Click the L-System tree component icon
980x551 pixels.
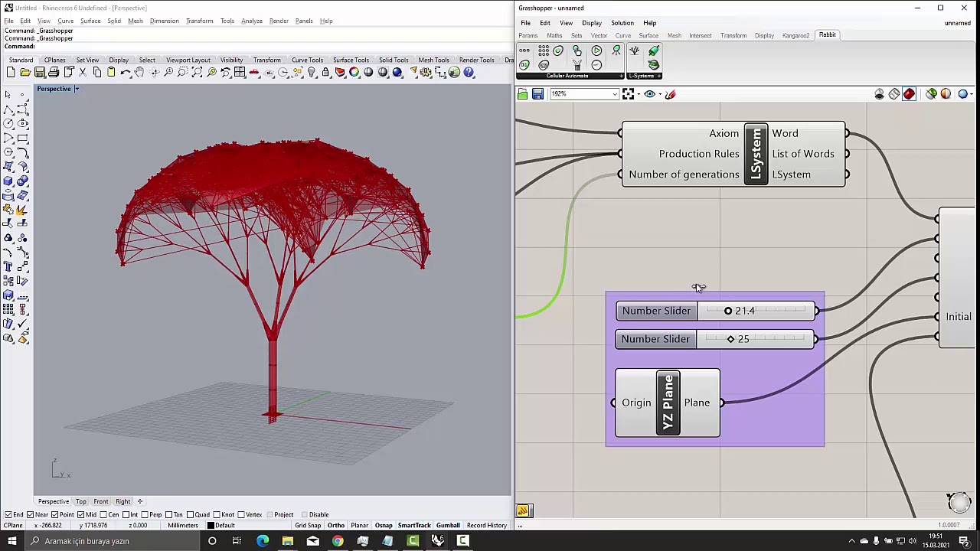[x=635, y=51]
